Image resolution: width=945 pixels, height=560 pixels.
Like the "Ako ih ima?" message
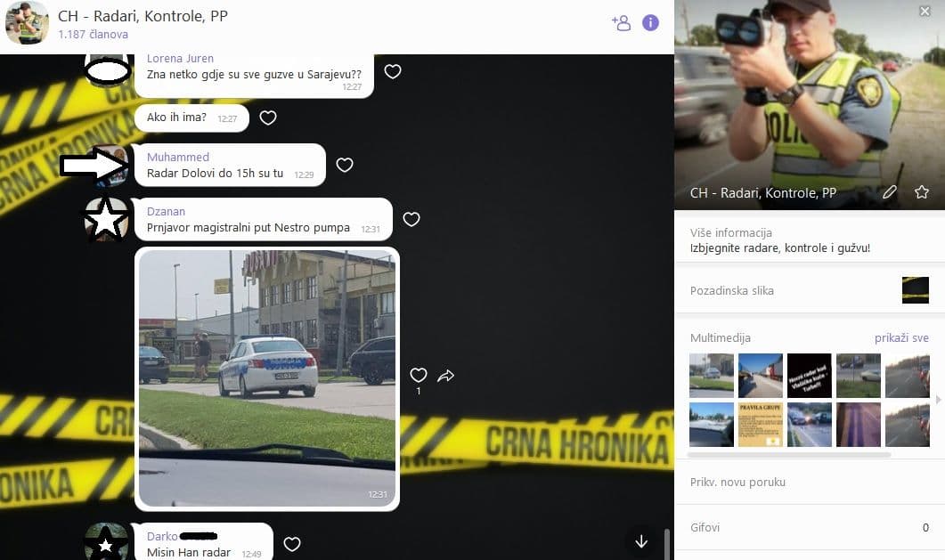tap(268, 118)
